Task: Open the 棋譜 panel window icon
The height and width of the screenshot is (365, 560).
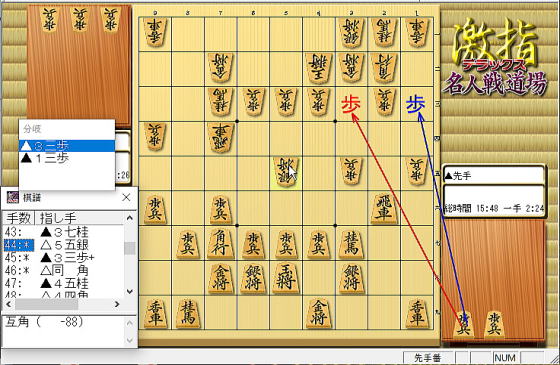Action: [x=13, y=197]
